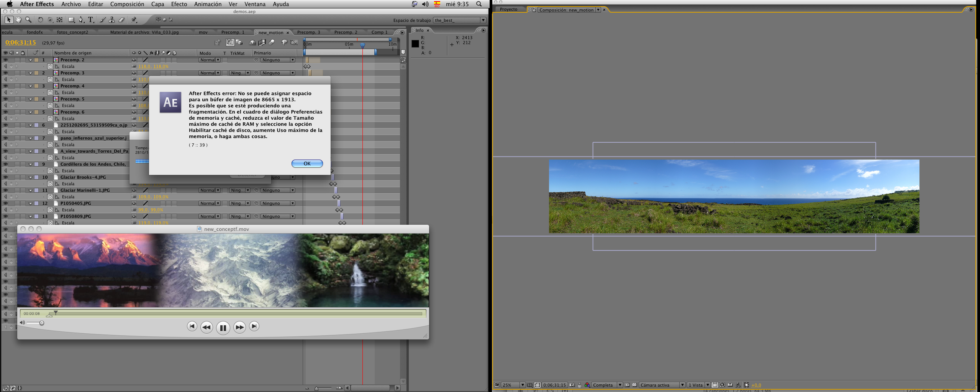Select the Selection arrow tool
Screen dimensions: 980x392
point(9,20)
